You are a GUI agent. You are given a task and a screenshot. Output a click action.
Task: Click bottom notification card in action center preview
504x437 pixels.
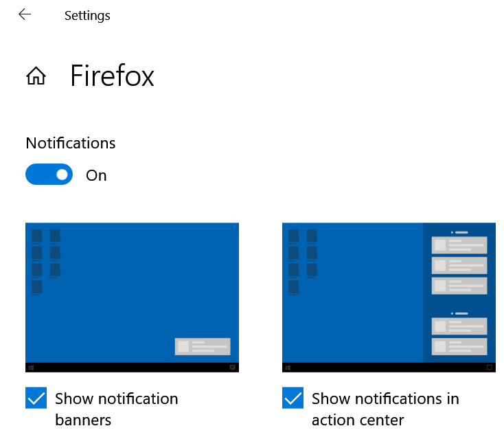[x=459, y=346]
